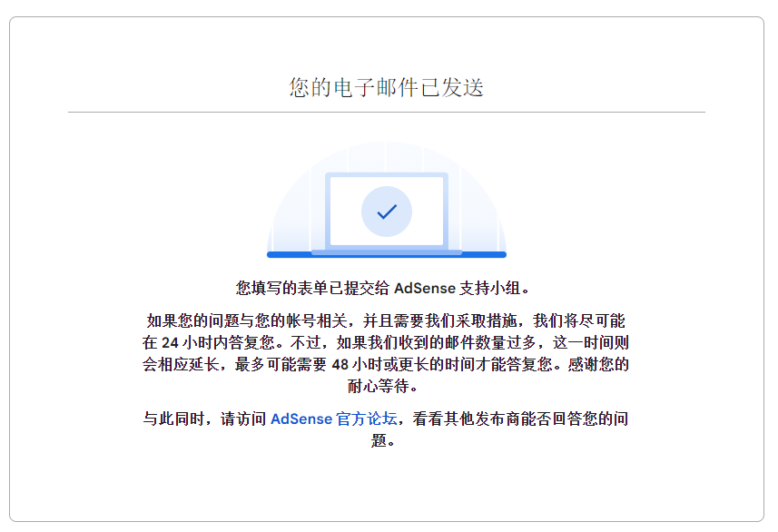The width and height of the screenshot is (778, 532).
Task: Click the text line starting 如果您的问题与您的帐号相关
Action: pyautogui.click(x=386, y=320)
